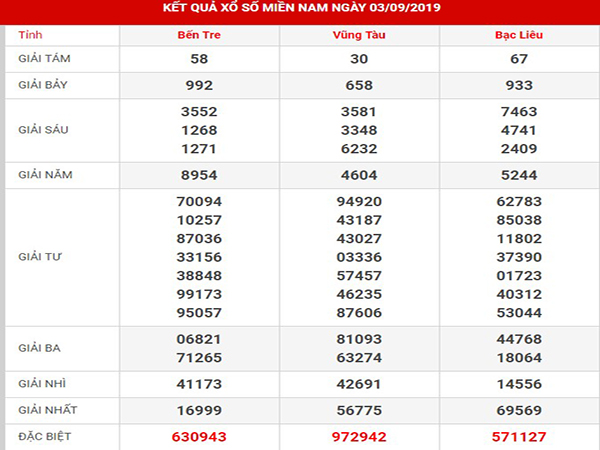Click the Giải Năm row label

coord(45,174)
